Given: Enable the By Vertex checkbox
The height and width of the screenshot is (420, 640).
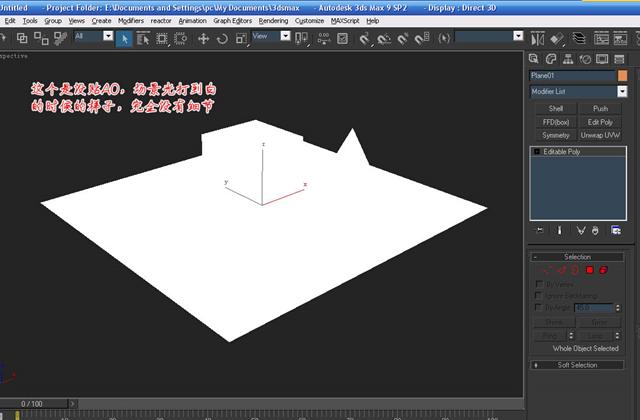Looking at the screenshot, I should tap(539, 284).
